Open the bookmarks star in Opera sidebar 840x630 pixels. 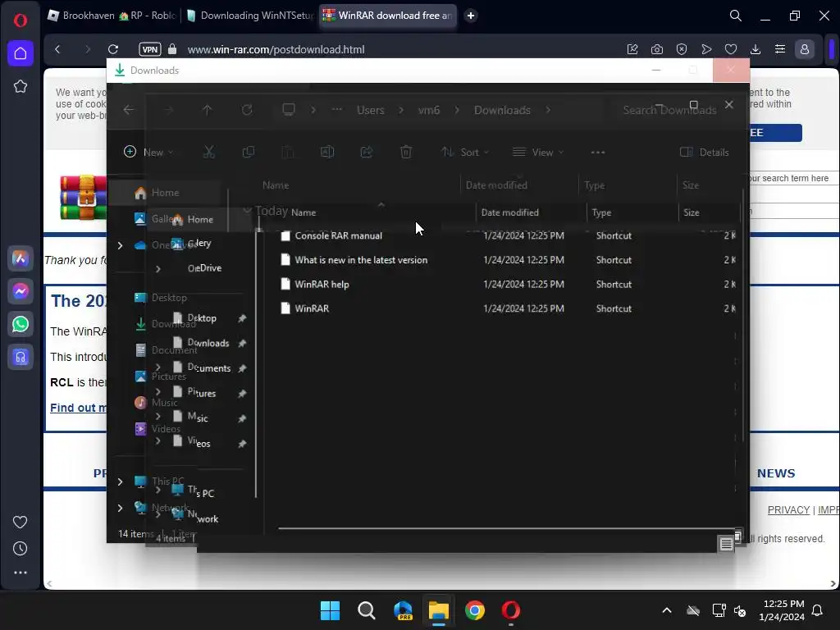coord(21,86)
